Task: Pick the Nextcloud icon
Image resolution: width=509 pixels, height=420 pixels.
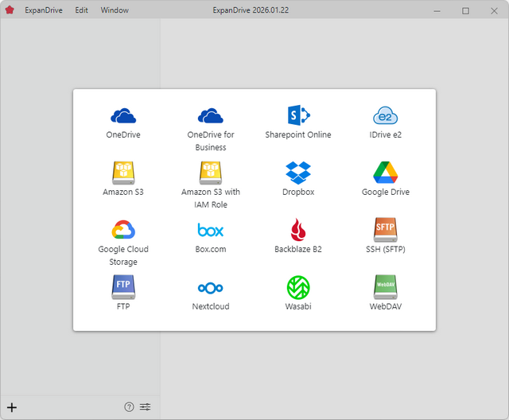Action: click(x=211, y=287)
